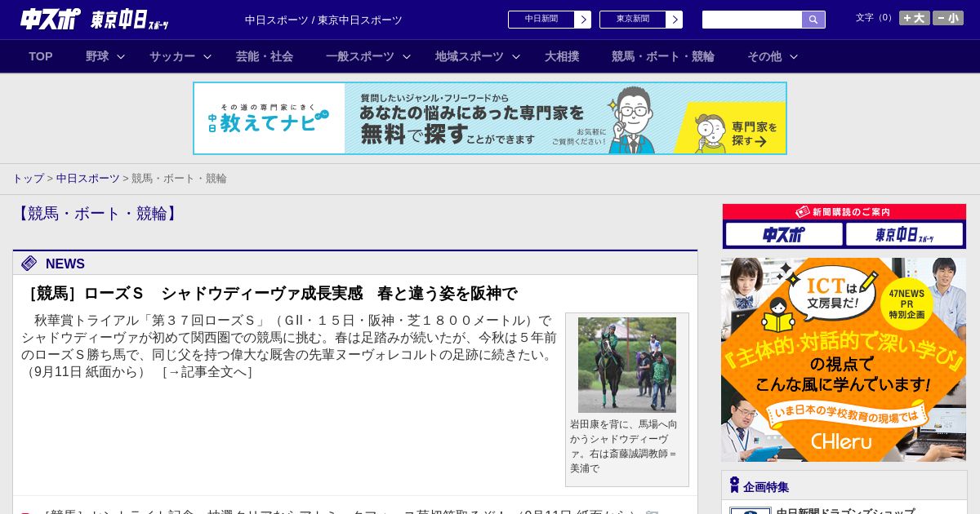Click 中日スポーツ / 東京中日スポーツ header text
Screen dimensions: 980x514
[323, 20]
